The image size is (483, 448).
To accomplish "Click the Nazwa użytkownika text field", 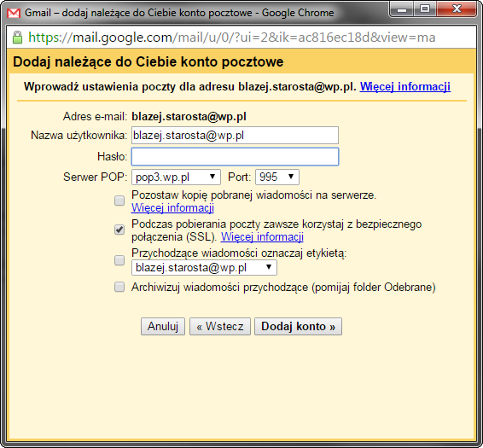I will [235, 136].
